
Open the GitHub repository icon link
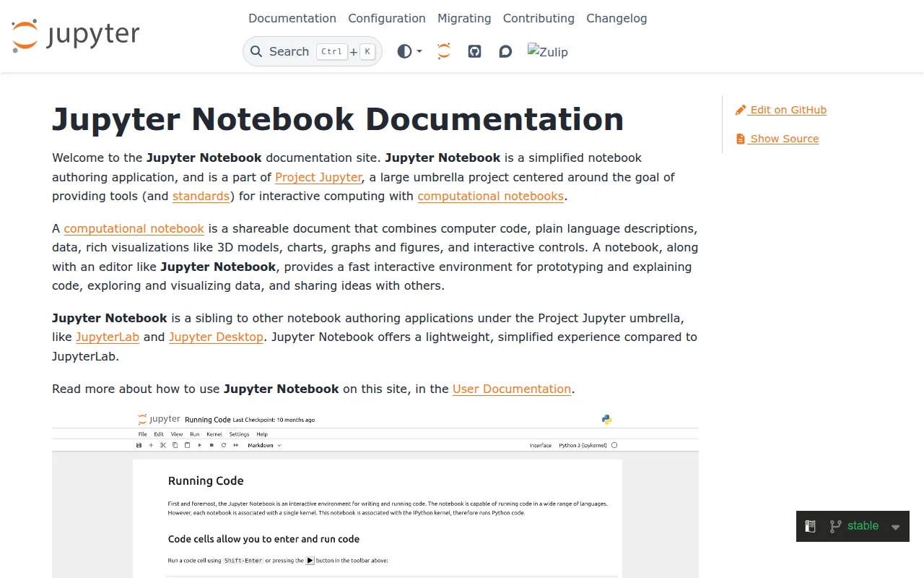pos(474,51)
